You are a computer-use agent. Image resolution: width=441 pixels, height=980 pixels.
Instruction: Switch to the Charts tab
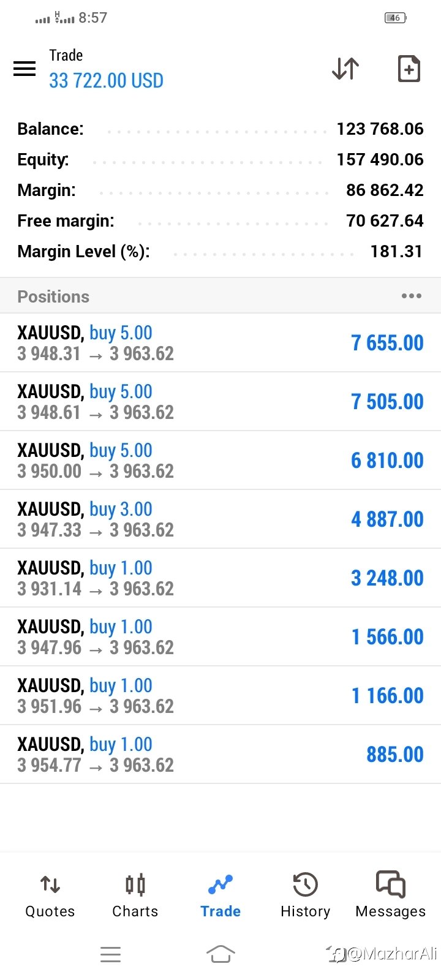[135, 895]
